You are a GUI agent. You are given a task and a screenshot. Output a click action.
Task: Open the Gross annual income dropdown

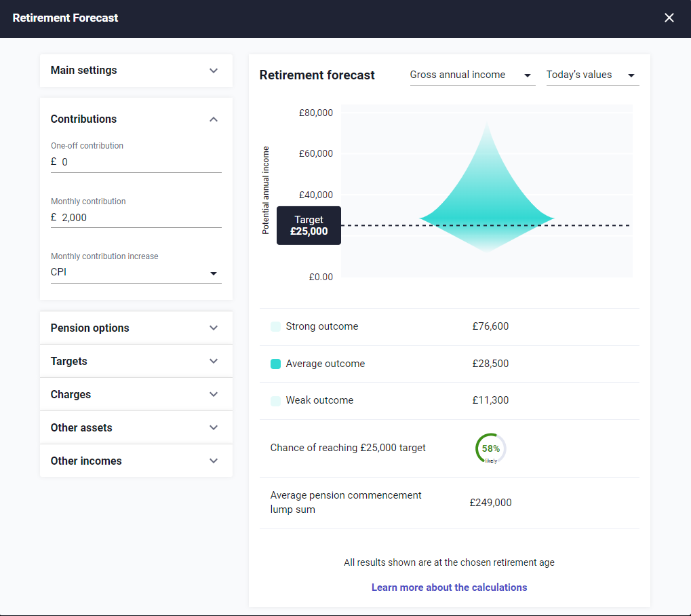[x=472, y=75]
